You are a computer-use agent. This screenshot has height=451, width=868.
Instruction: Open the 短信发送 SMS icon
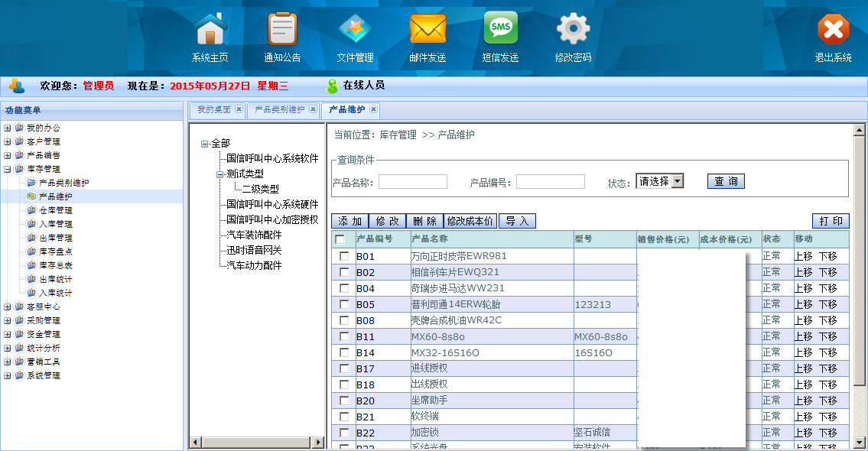pos(500,30)
